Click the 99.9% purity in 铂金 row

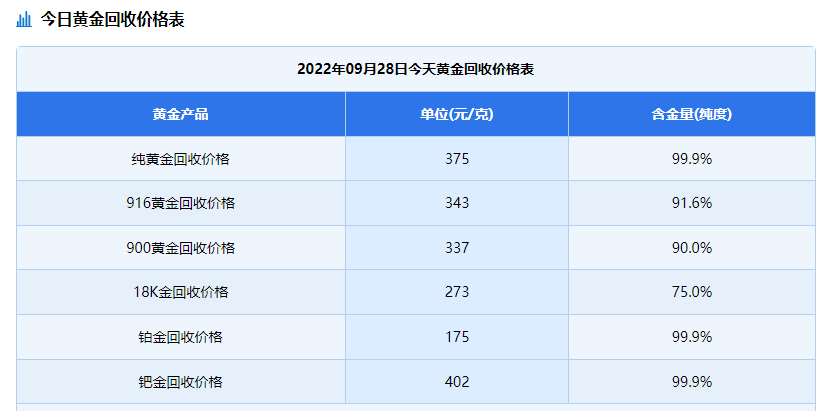pos(692,337)
